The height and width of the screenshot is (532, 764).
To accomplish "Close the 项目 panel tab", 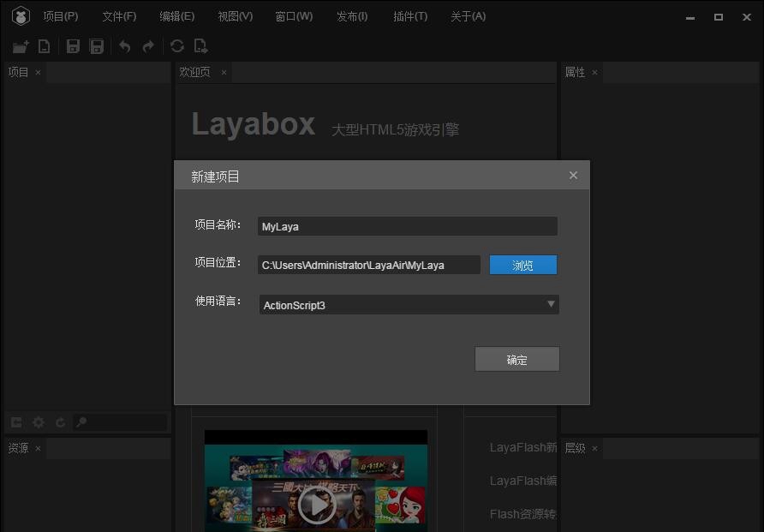I will (38, 73).
